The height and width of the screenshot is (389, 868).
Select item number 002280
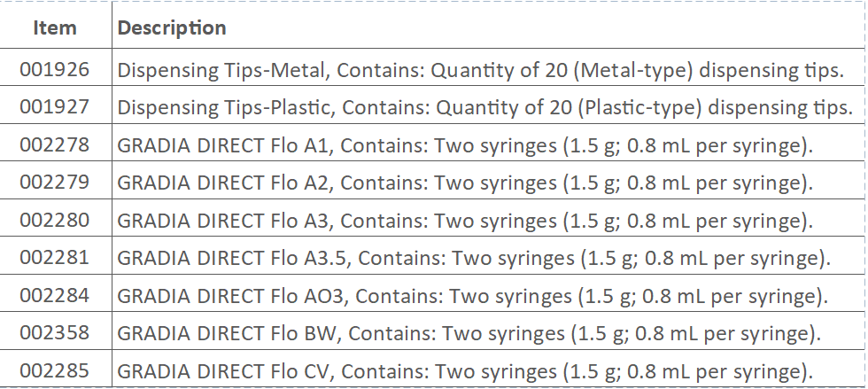(x=55, y=220)
